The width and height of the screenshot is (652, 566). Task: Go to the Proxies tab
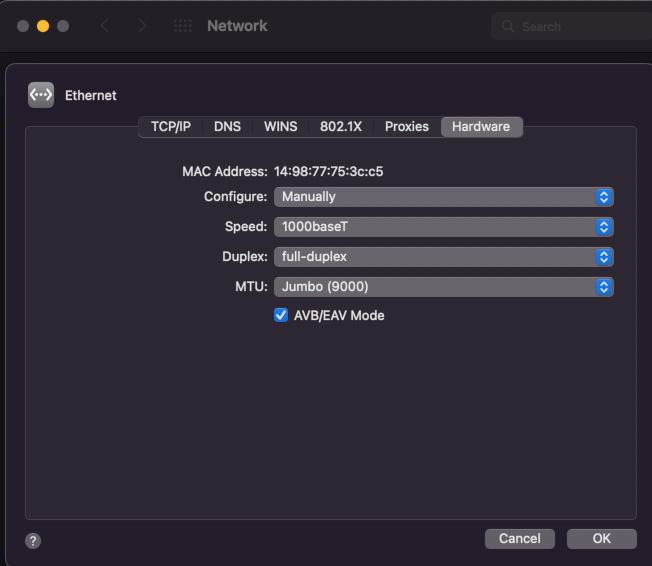click(406, 127)
